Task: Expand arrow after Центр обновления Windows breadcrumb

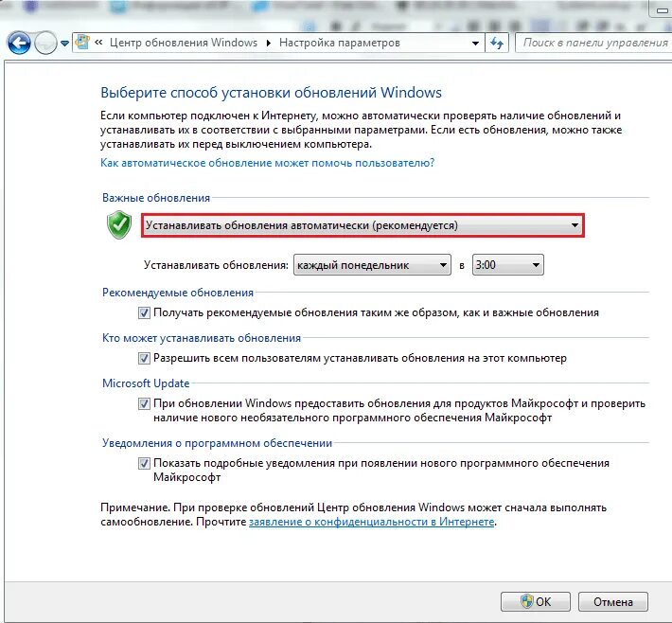Action: pyautogui.click(x=268, y=43)
